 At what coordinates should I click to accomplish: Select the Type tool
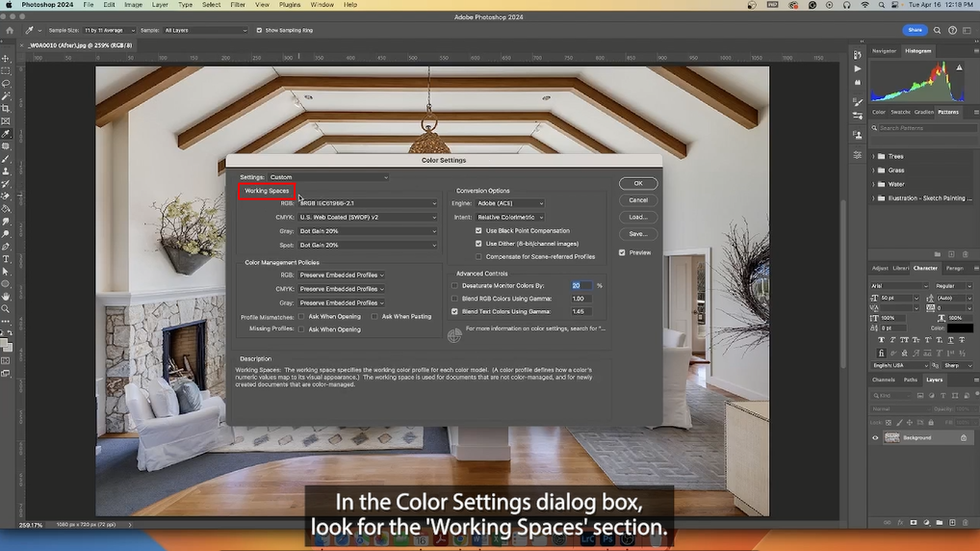coord(6,259)
